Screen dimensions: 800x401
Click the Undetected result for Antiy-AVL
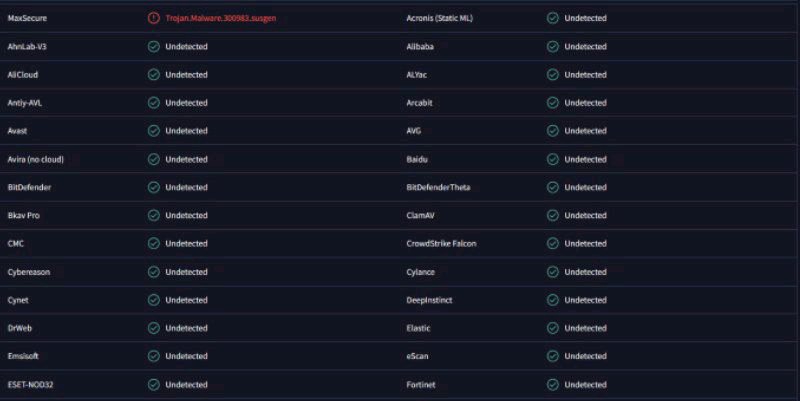point(186,103)
